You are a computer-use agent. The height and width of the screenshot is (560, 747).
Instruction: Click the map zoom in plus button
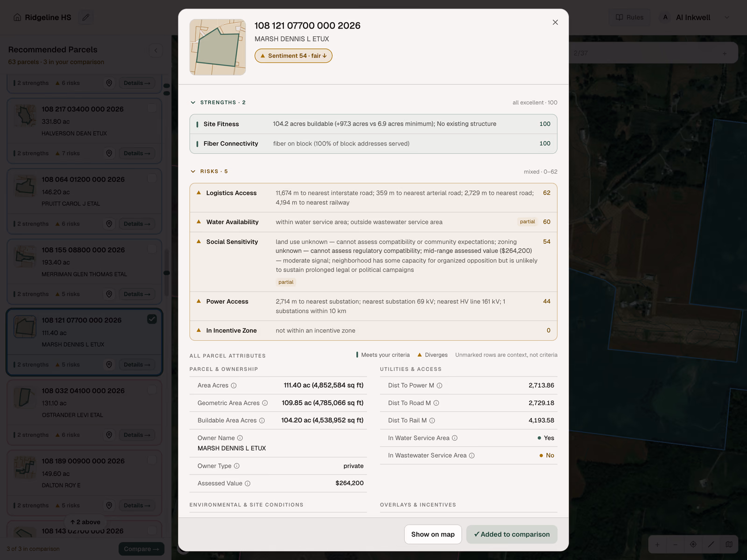pos(657,544)
